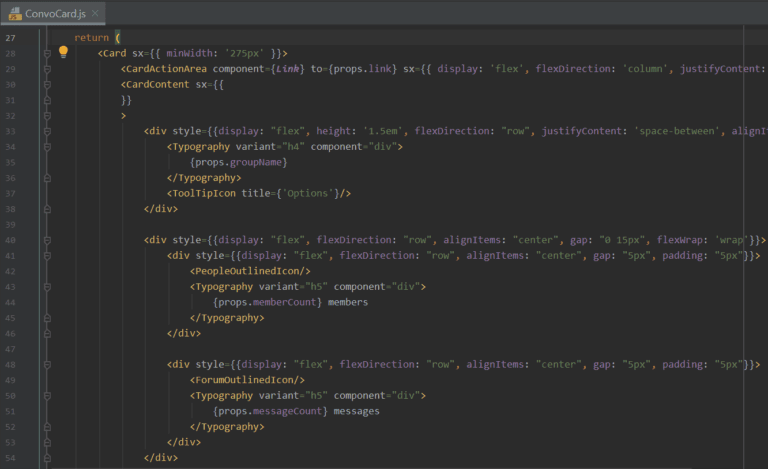Collapse Typography fold on line 50
Image resolution: width=768 pixels, height=469 pixels.
(x=48, y=396)
